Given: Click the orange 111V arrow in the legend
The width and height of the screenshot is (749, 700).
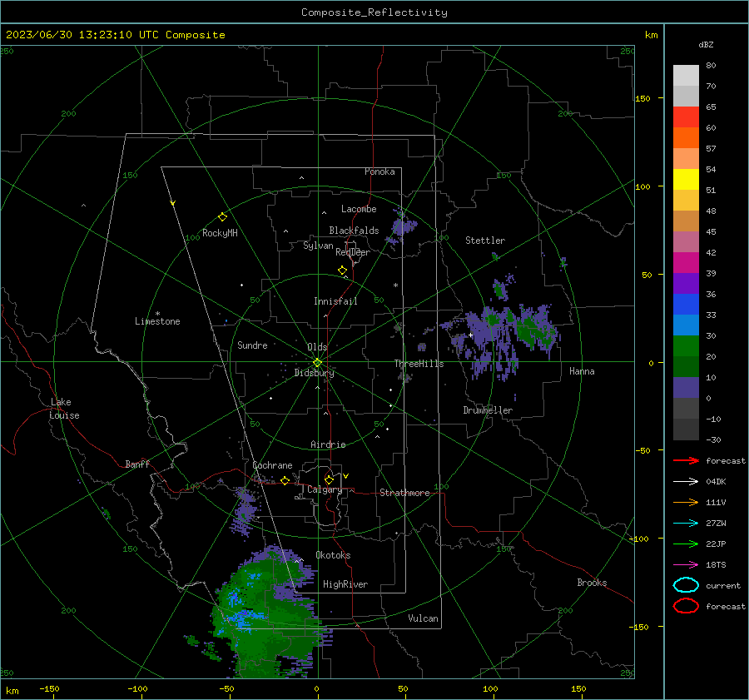Looking at the screenshot, I should tap(686, 502).
